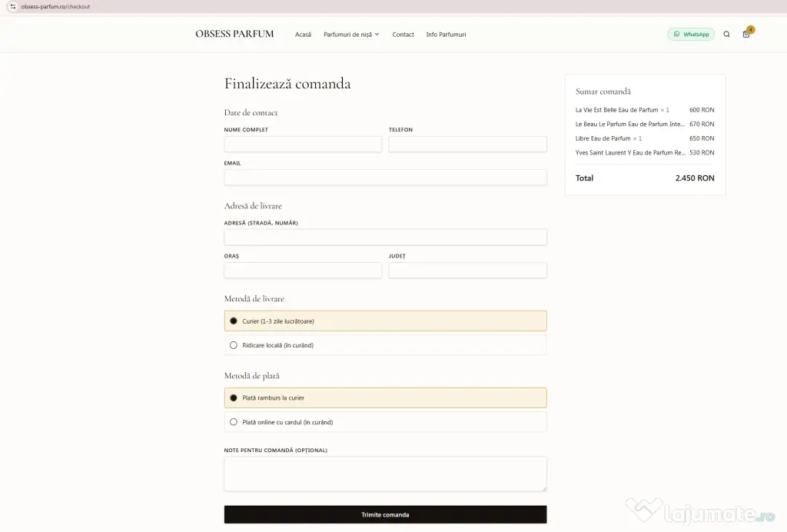This screenshot has height=532, width=787.
Task: Click the 2.450 RON total amount
Action: pos(695,178)
